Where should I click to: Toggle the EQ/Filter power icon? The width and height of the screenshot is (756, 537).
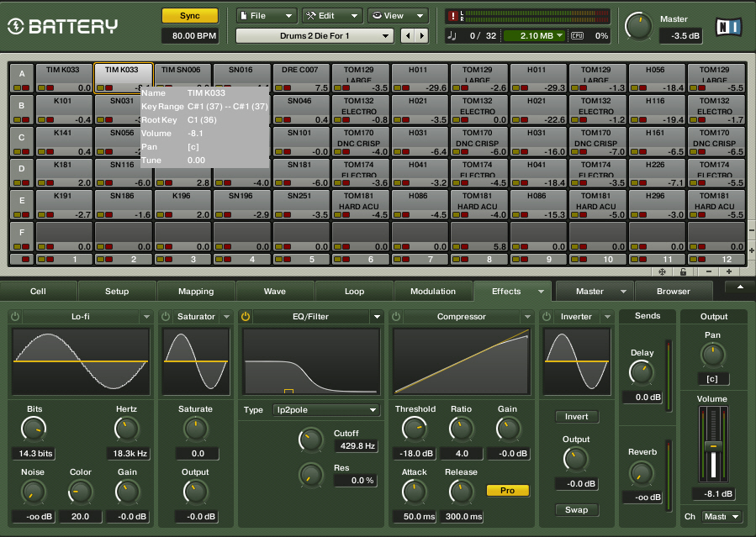coord(246,317)
